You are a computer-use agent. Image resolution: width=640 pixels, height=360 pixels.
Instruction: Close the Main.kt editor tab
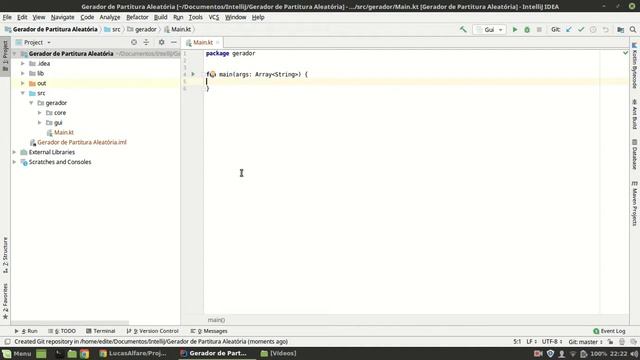[x=218, y=42]
